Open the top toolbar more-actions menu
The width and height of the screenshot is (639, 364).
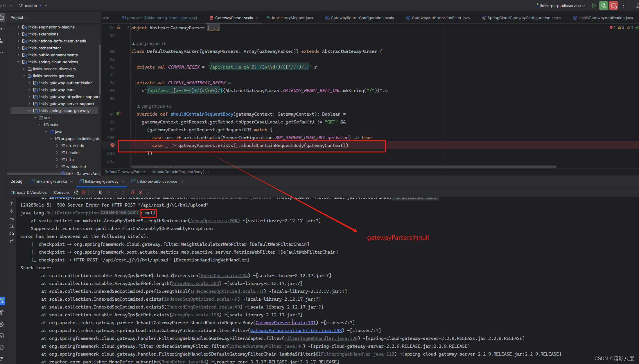click(623, 6)
